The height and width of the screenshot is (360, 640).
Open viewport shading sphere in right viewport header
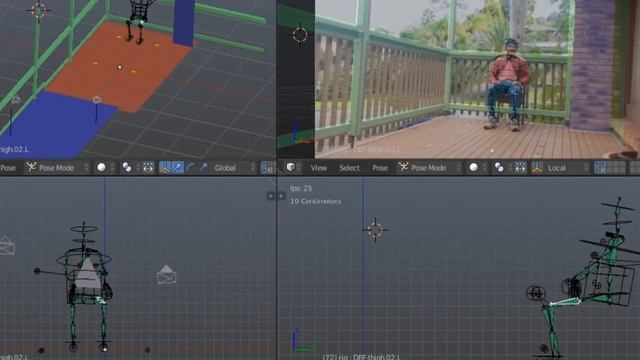(x=474, y=168)
